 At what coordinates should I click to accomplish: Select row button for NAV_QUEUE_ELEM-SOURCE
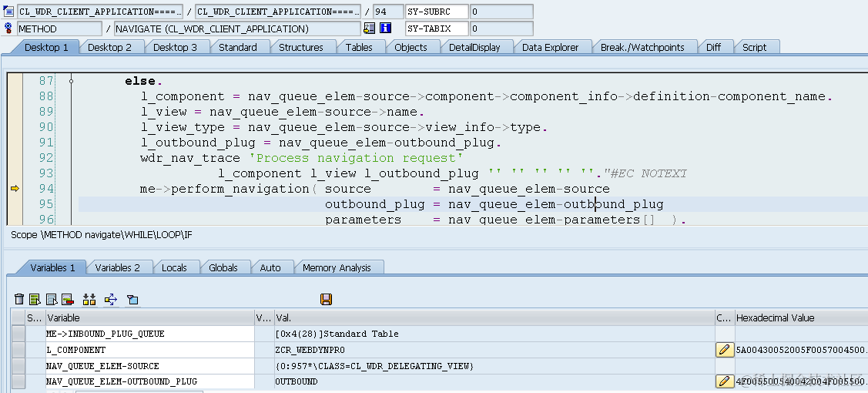coord(18,366)
